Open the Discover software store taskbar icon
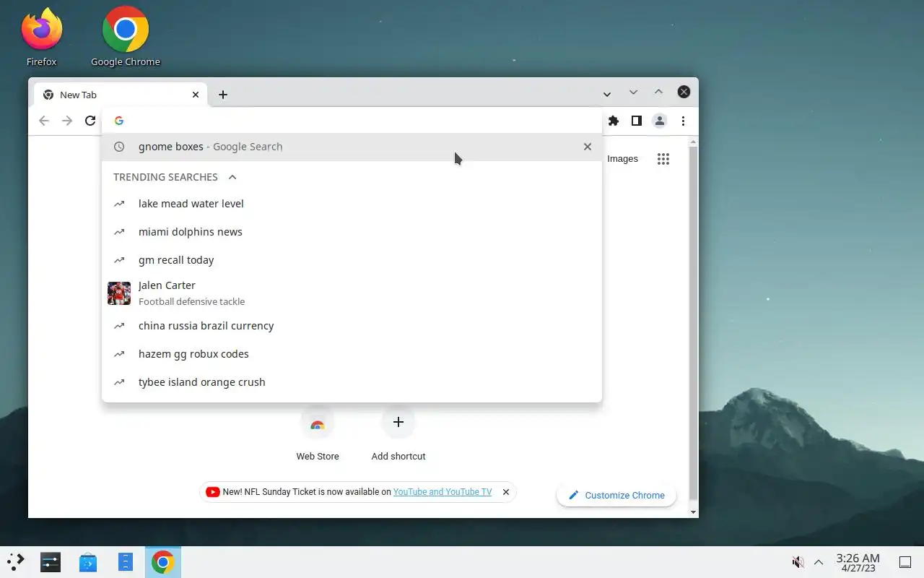This screenshot has height=578, width=924. tap(88, 562)
